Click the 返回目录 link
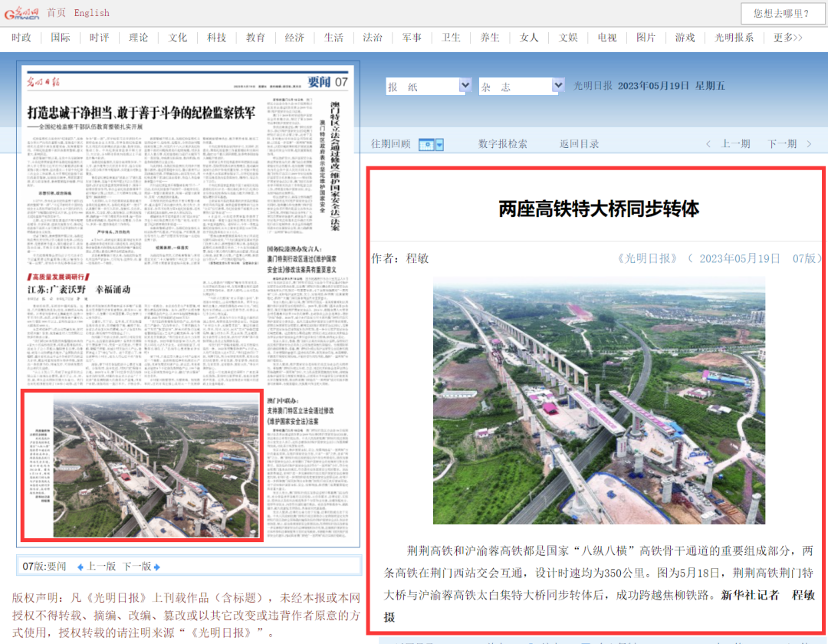This screenshot has height=644, width=828. click(580, 143)
